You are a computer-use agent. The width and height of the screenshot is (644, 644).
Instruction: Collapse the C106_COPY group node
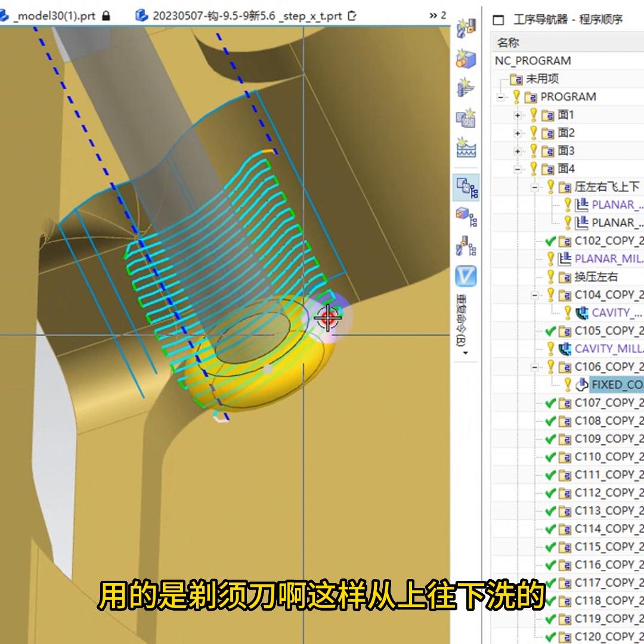[535, 367]
